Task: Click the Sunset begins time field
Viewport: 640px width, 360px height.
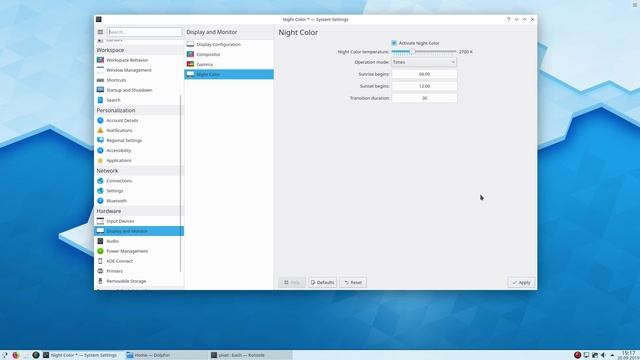Action: 424,86
